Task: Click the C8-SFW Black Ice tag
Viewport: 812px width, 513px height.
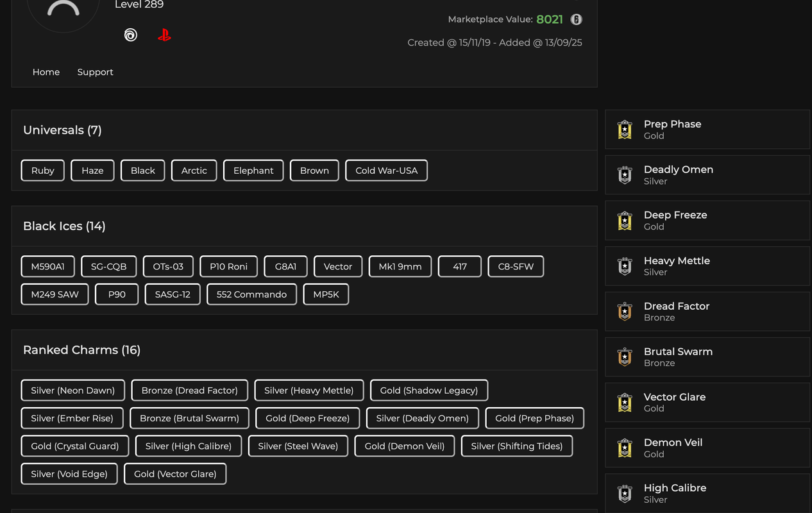Action: pyautogui.click(x=516, y=267)
